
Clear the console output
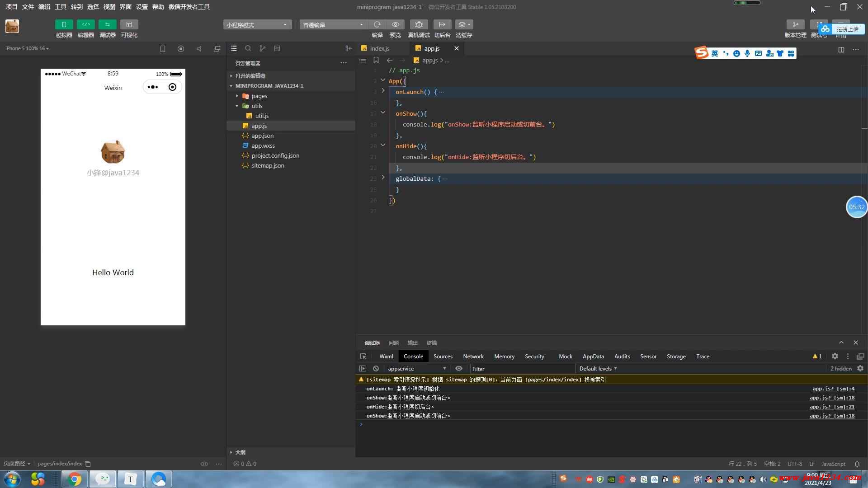(x=376, y=368)
